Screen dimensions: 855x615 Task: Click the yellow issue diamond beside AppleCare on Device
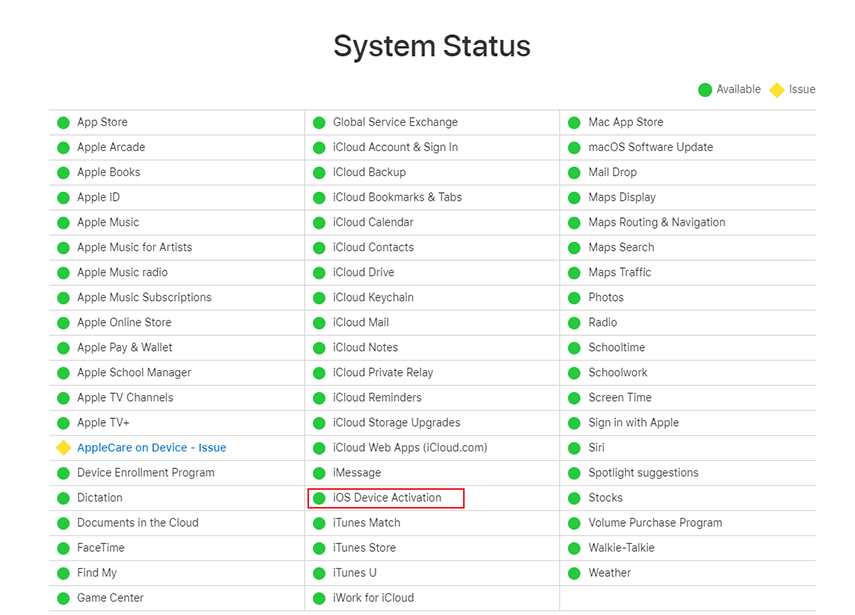click(x=64, y=448)
